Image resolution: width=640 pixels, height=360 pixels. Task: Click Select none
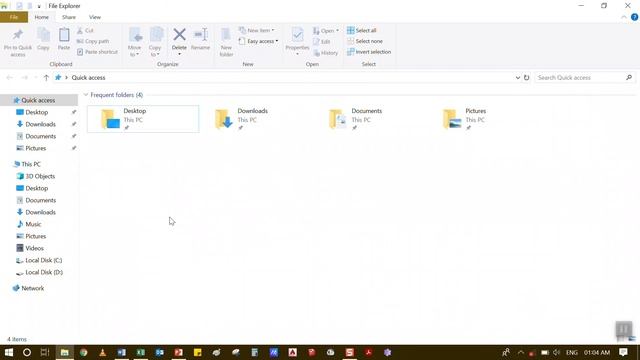[365, 41]
